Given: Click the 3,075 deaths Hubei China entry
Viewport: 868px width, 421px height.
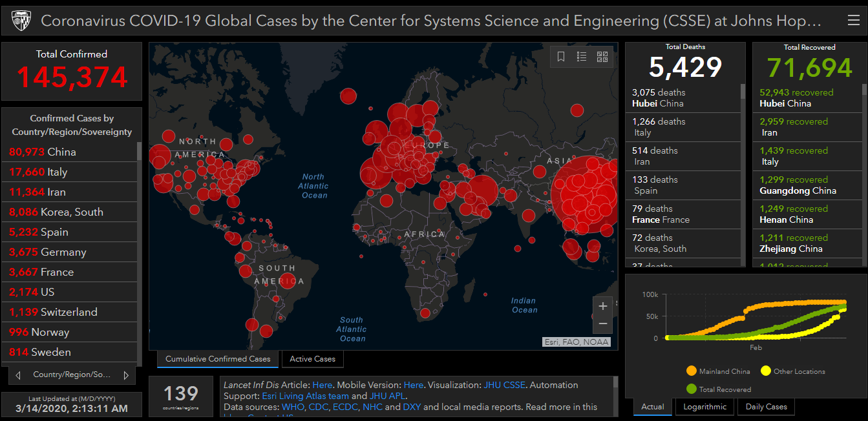Looking at the screenshot, I should click(683, 98).
